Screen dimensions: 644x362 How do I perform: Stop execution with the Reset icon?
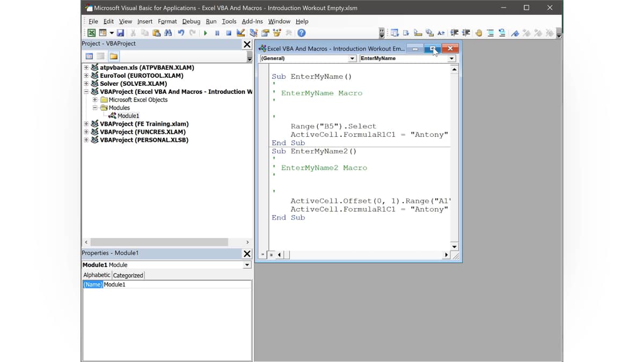pyautogui.click(x=229, y=33)
